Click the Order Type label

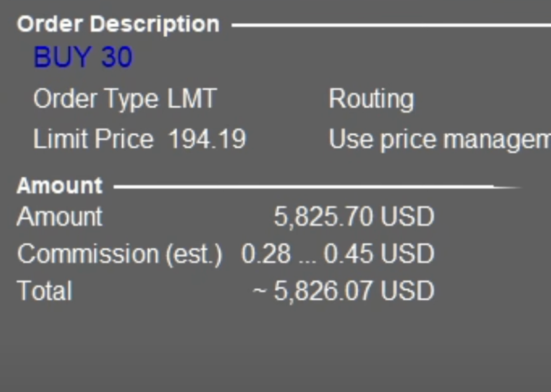tap(96, 100)
